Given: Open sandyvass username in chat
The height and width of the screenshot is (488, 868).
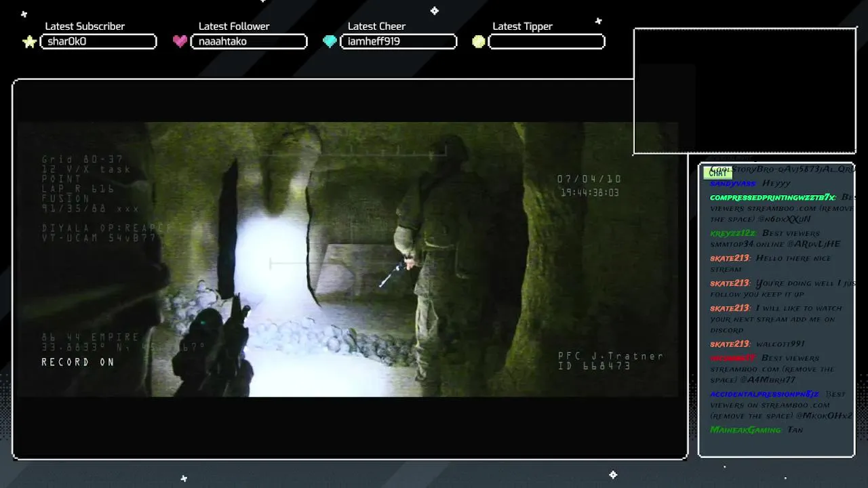Looking at the screenshot, I should [733, 184].
